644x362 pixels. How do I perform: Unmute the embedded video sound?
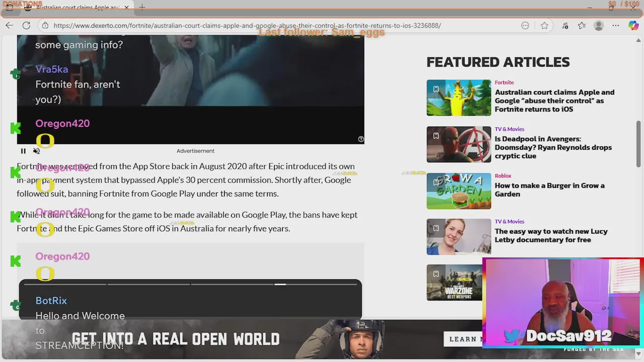pos(36,151)
